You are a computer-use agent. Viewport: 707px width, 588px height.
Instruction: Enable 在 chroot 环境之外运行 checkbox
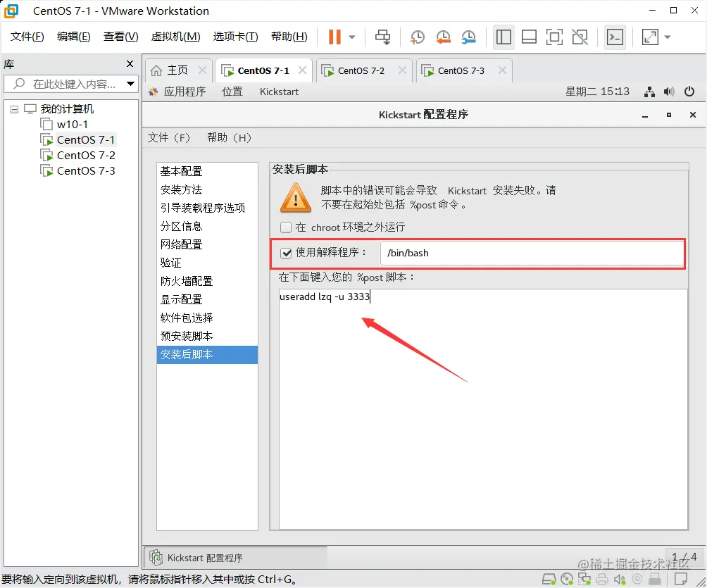click(x=286, y=227)
